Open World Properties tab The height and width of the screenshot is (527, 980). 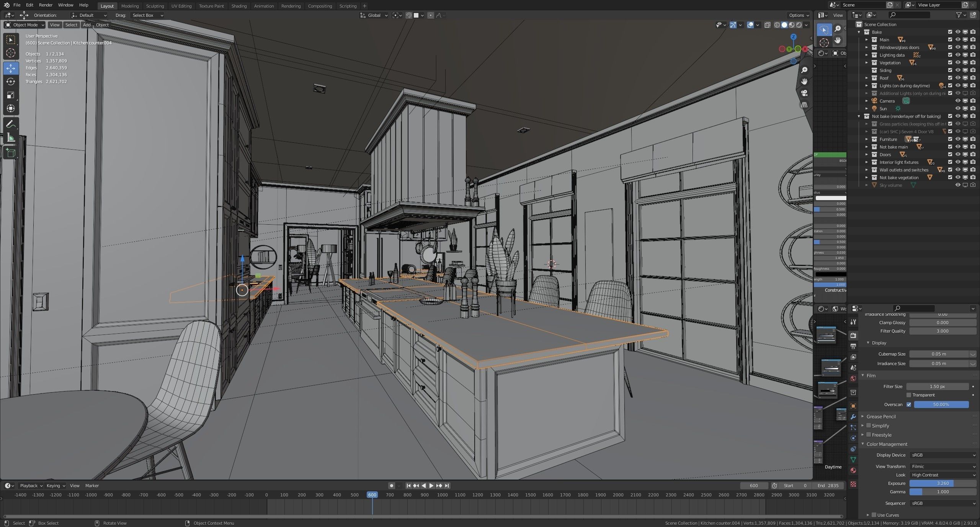(x=853, y=379)
